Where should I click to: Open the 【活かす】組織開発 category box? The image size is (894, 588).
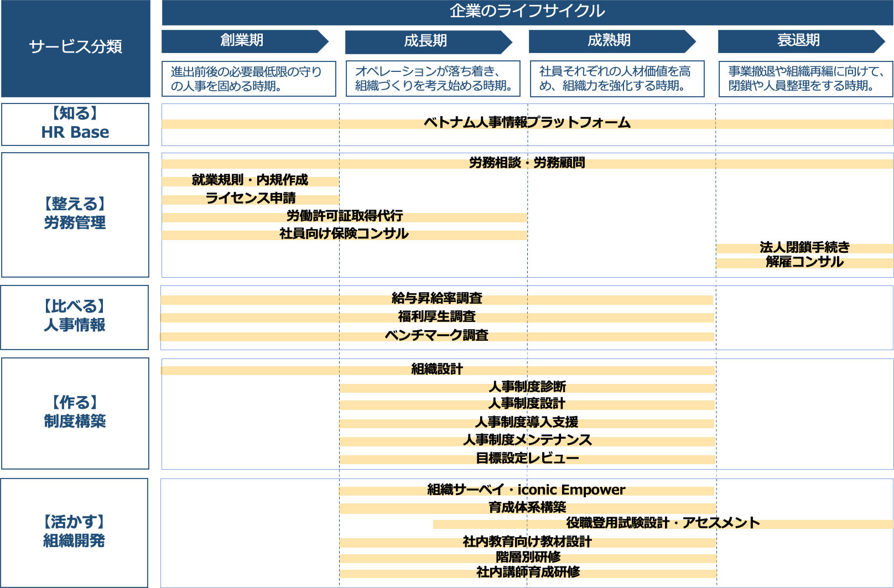[75, 532]
